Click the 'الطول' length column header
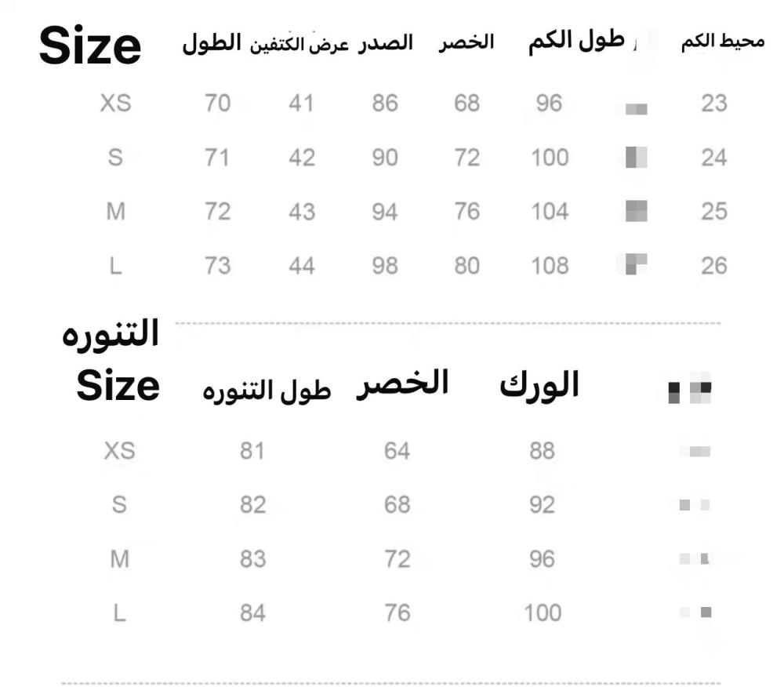784x687 pixels. tap(212, 43)
